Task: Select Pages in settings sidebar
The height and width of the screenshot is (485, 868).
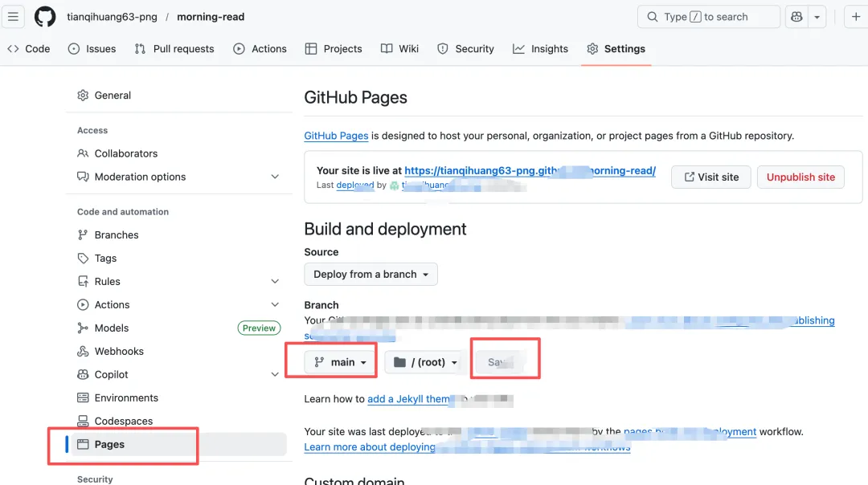Action: coord(178,444)
